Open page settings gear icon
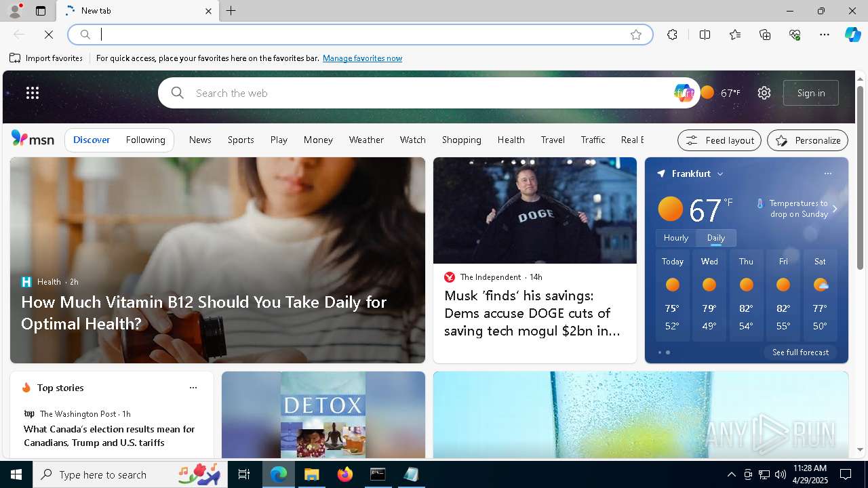Image resolution: width=868 pixels, height=488 pixels. [x=764, y=93]
